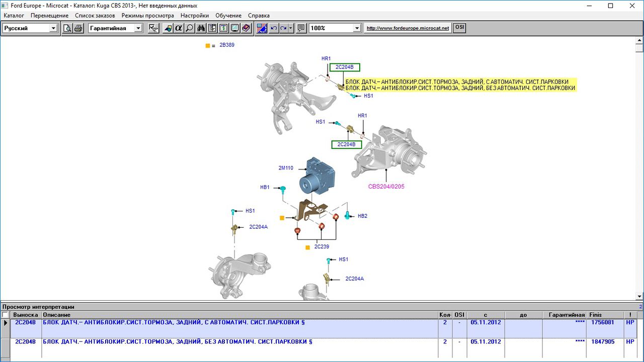
Task: Open the 100% zoom dropdown
Action: [x=357, y=28]
